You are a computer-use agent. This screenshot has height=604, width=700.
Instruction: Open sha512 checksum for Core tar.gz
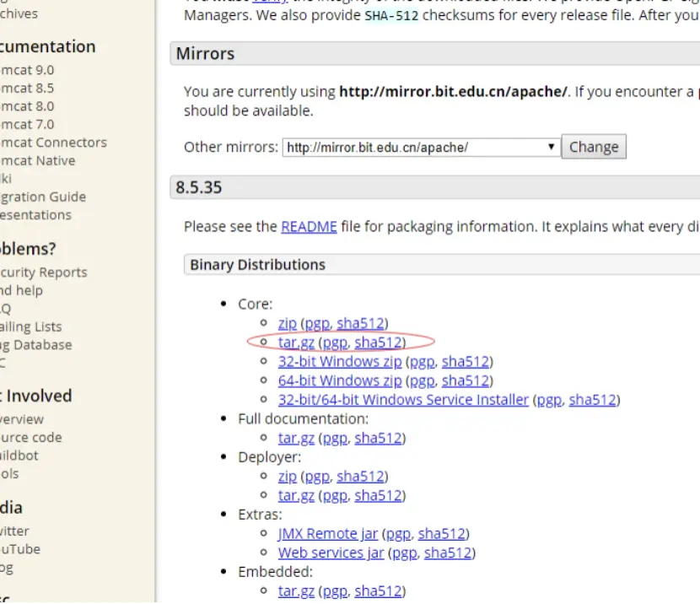pos(378,342)
